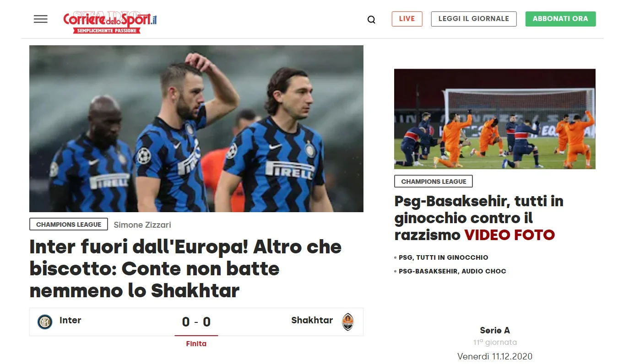Click the Psg, tutti in ginocchio link
Viewport: 618px width, 364px height.
pos(443,257)
